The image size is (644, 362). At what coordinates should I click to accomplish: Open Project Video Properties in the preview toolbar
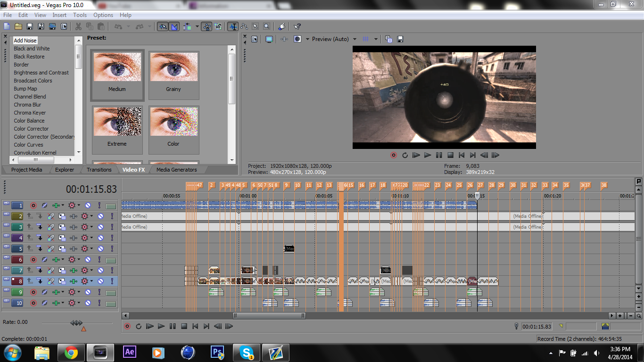[255, 39]
